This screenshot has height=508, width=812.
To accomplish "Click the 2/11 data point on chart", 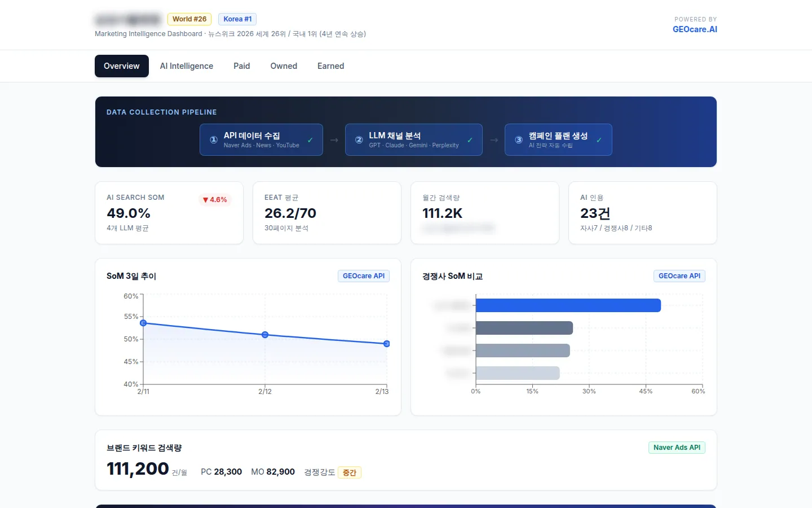I will [x=143, y=323].
